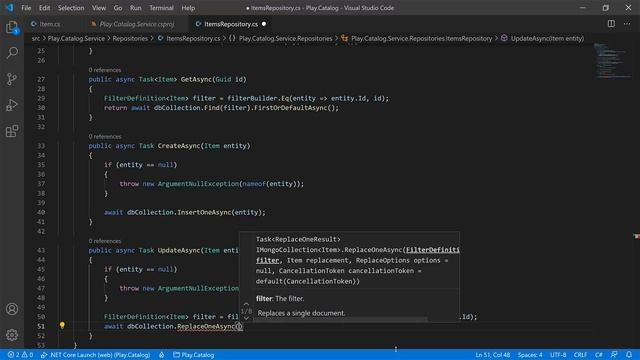Change end of line sequence CRLF
This screenshot has width=640, height=360.
580,355
